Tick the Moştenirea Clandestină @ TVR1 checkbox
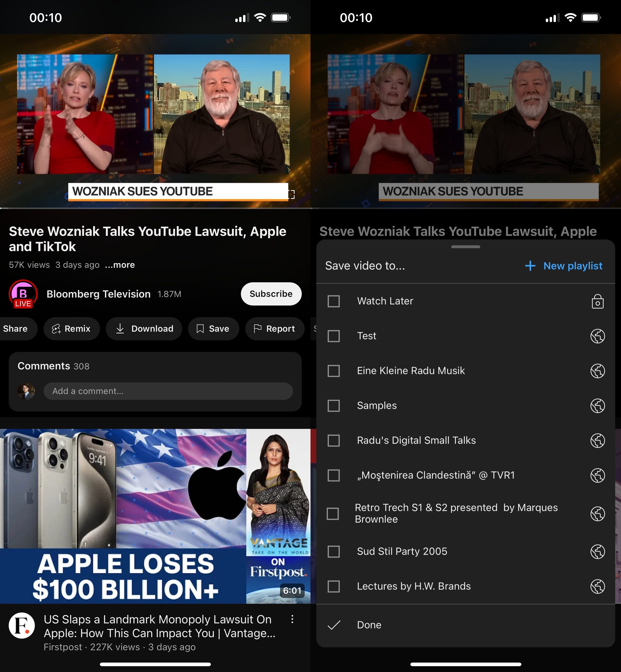This screenshot has height=672, width=621. [333, 475]
